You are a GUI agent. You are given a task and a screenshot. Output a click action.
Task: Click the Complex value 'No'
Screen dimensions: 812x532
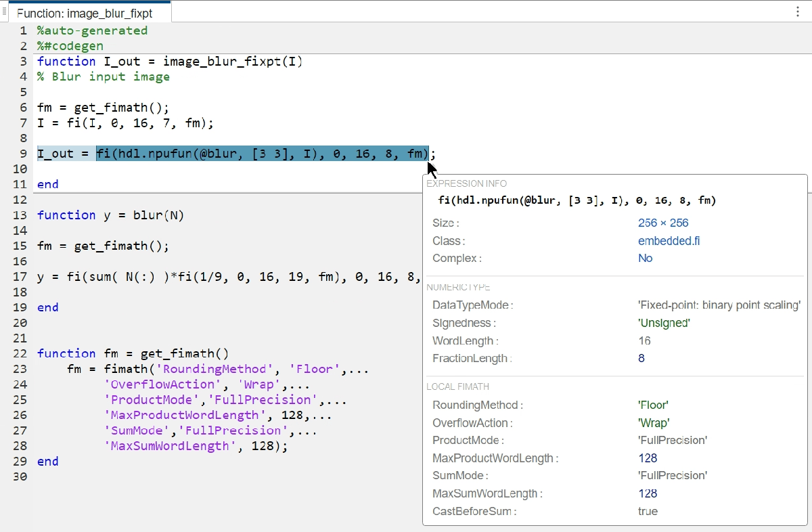[x=645, y=258]
